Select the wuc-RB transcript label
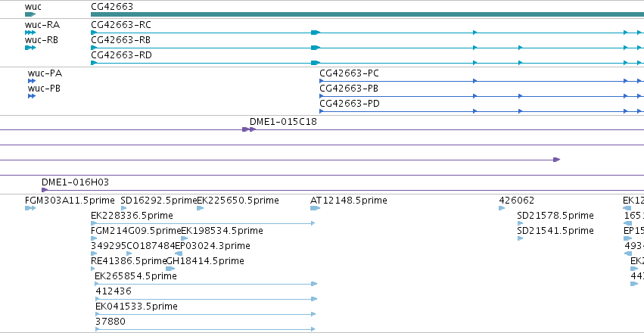644x333 pixels. pos(42,40)
